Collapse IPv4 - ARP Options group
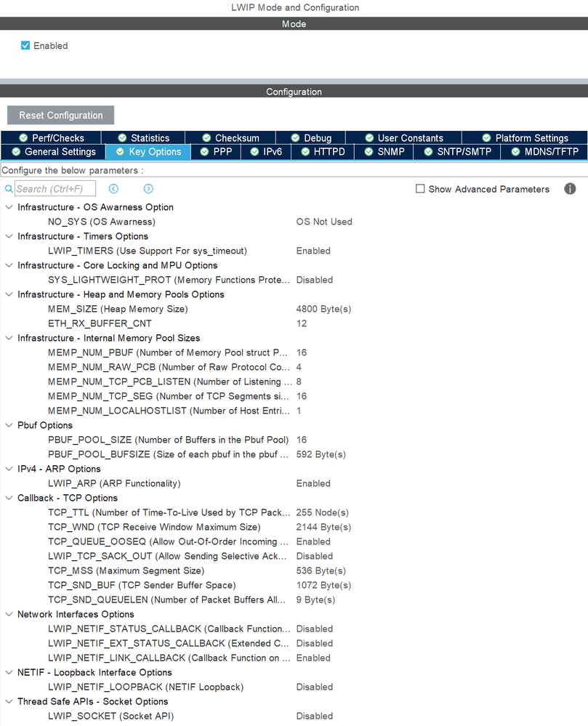This screenshot has width=588, height=726. tap(9, 469)
